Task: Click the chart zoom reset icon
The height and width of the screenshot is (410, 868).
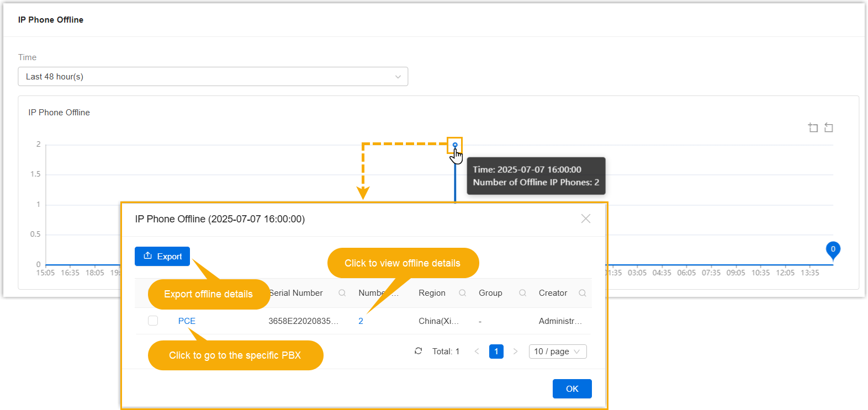Action: (829, 128)
